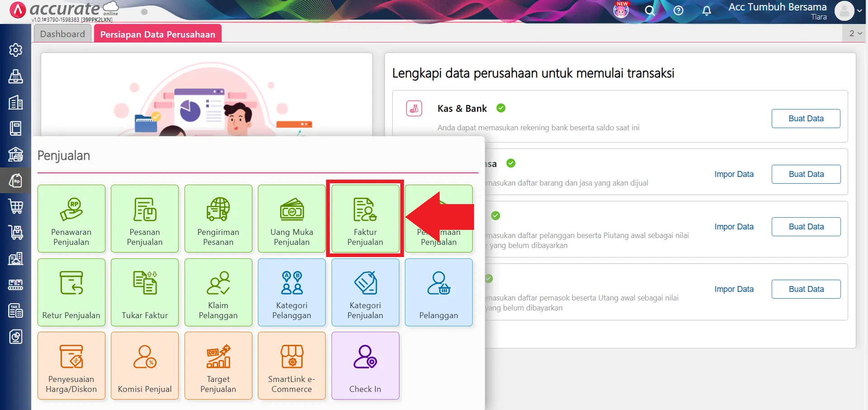Open the Retur Penjualan tile
This screenshot has width=868, height=410.
[x=71, y=292]
